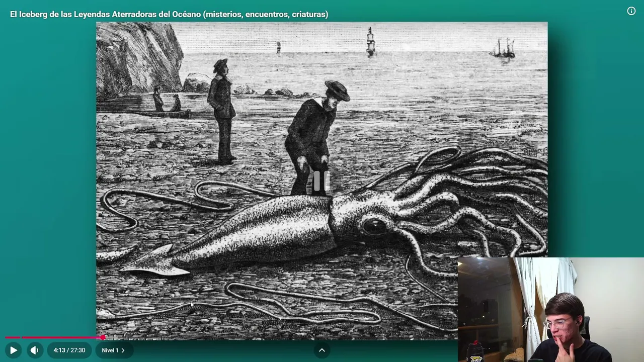Click the play button in the player controls
This screenshot has height=362, width=644.
[14, 350]
